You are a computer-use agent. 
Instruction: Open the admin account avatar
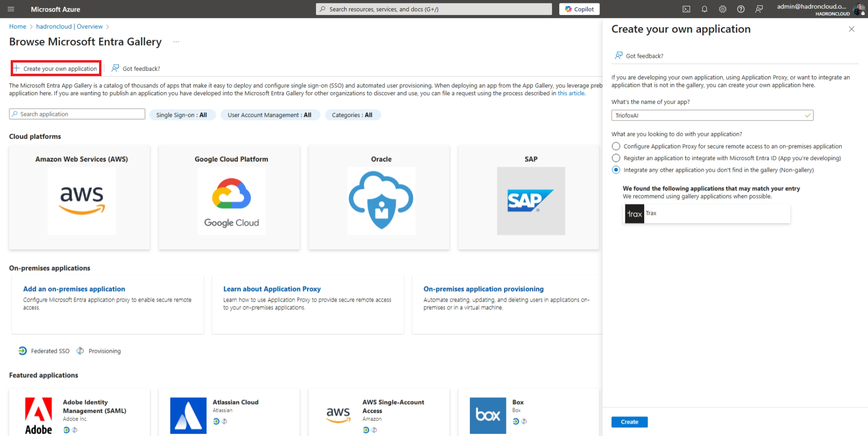[x=859, y=9]
